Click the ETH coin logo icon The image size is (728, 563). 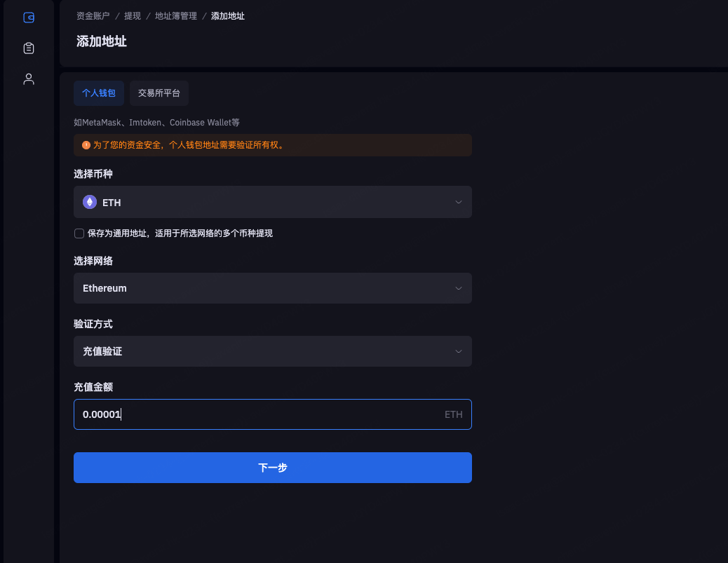[90, 203]
